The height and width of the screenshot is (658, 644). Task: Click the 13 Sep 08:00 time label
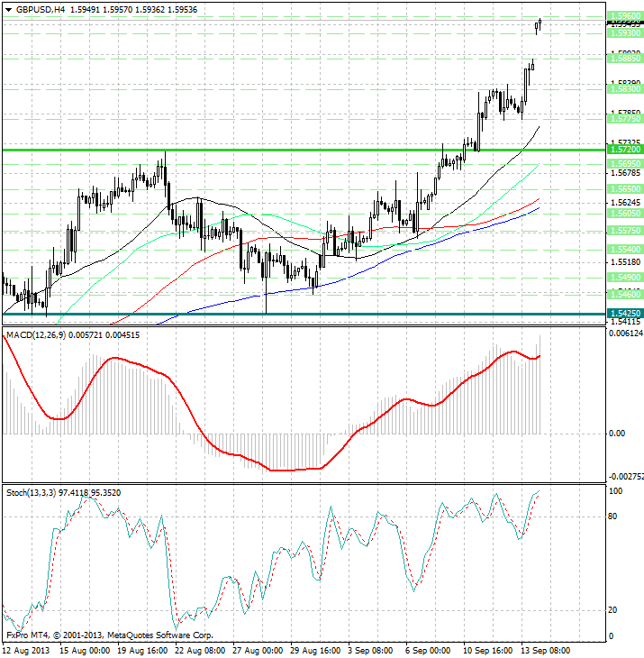546,651
